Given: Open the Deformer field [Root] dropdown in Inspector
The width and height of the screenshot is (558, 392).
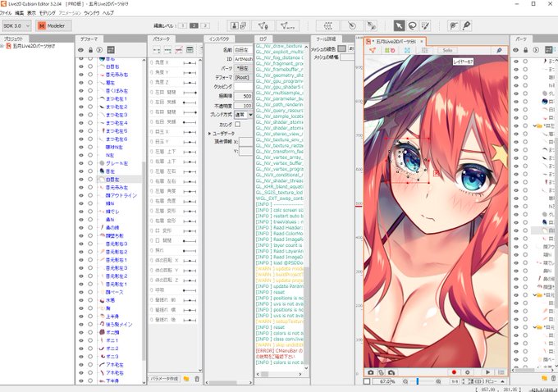Looking at the screenshot, I should click(x=244, y=77).
